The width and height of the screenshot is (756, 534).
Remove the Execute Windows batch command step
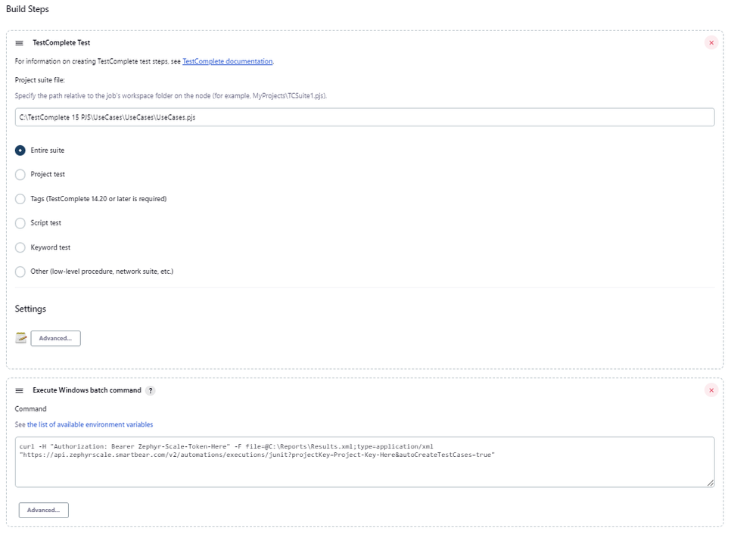pos(711,390)
